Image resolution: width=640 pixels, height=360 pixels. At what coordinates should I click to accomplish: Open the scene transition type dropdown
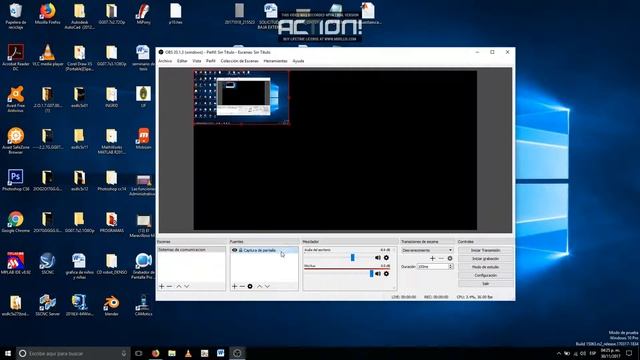[427, 250]
